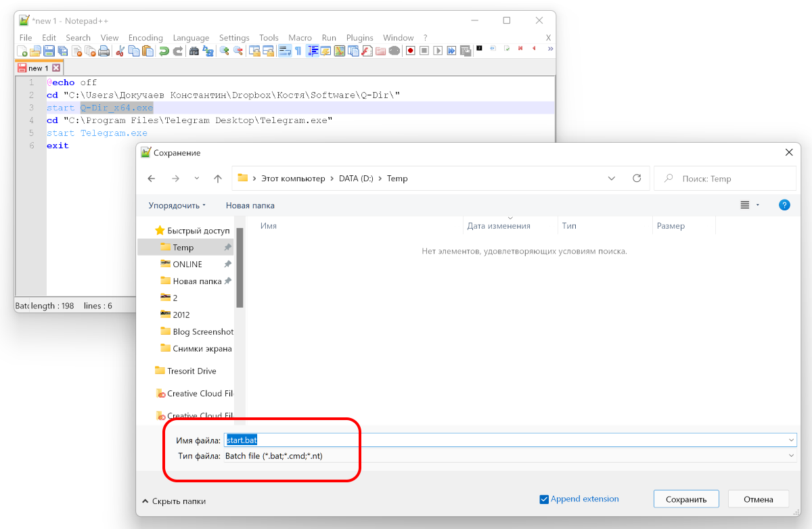
Task: Open the Plugins menu in Notepad++
Action: tap(360, 38)
